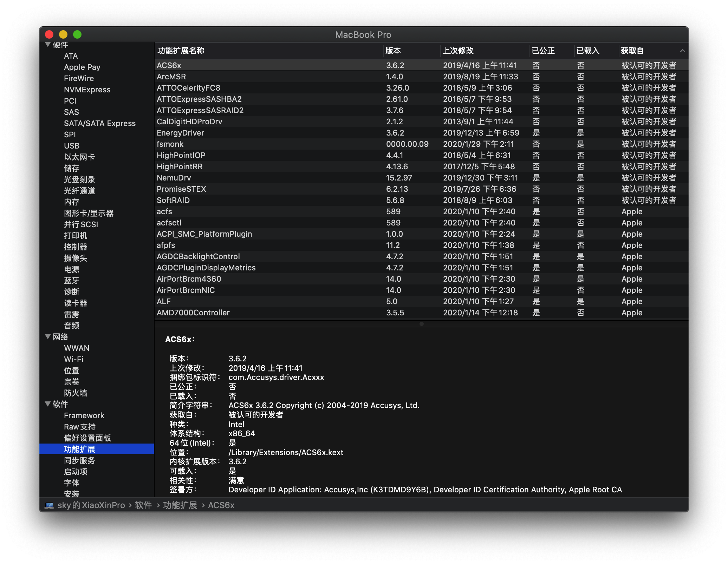Click the sort arrow on 获取自 column
The image size is (728, 564).
click(682, 51)
